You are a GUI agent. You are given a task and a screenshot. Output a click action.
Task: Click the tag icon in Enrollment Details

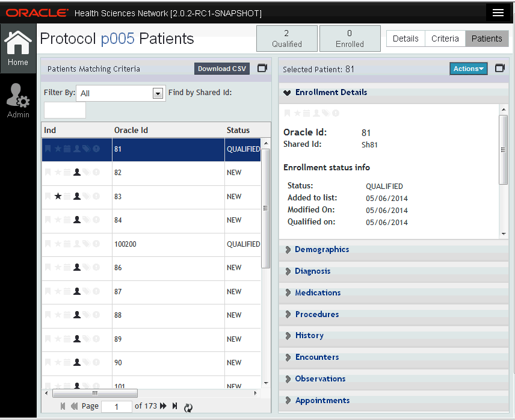326,113
